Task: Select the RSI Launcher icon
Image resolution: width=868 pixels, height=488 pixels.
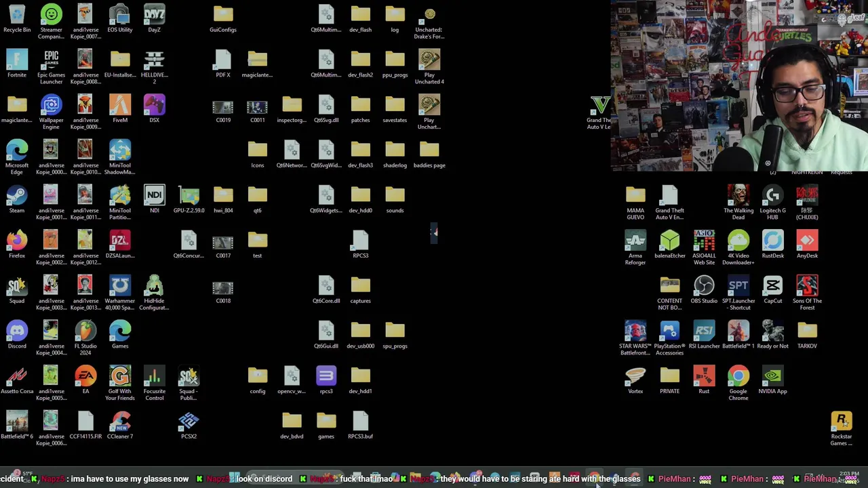Action: [704, 335]
